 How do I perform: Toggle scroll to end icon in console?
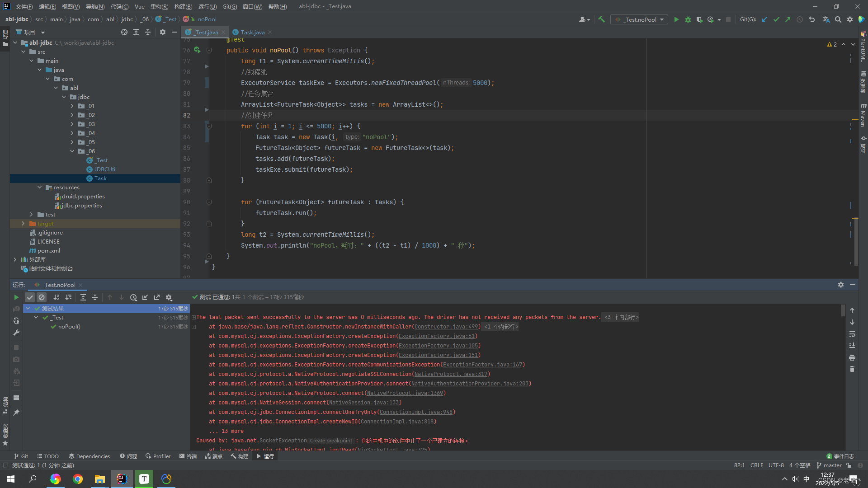(852, 346)
